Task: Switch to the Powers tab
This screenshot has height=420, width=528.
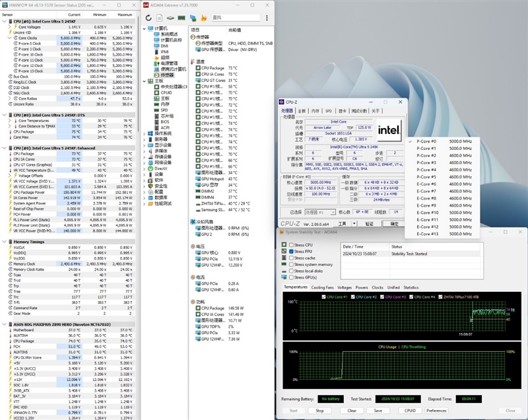Action: (x=362, y=287)
